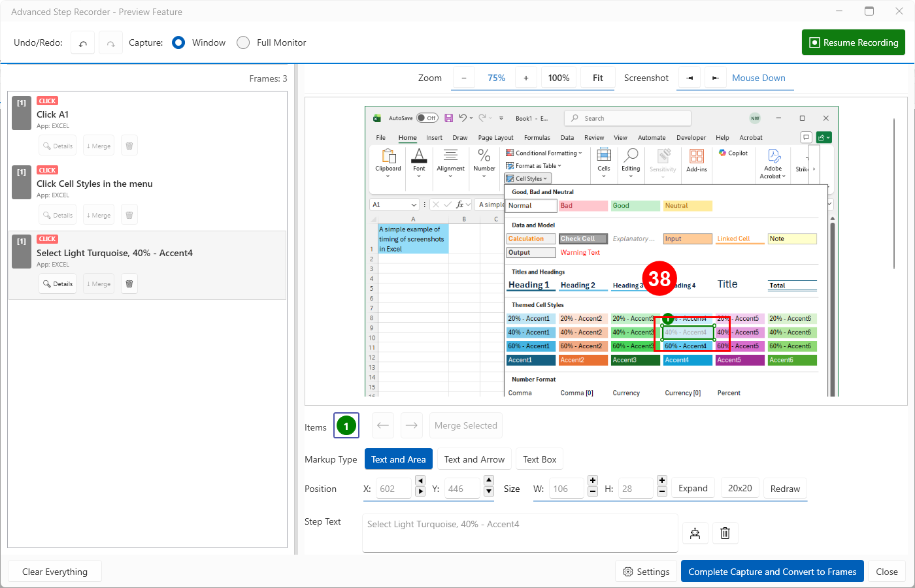
Task: Select the Window capture radio button
Action: coord(178,42)
